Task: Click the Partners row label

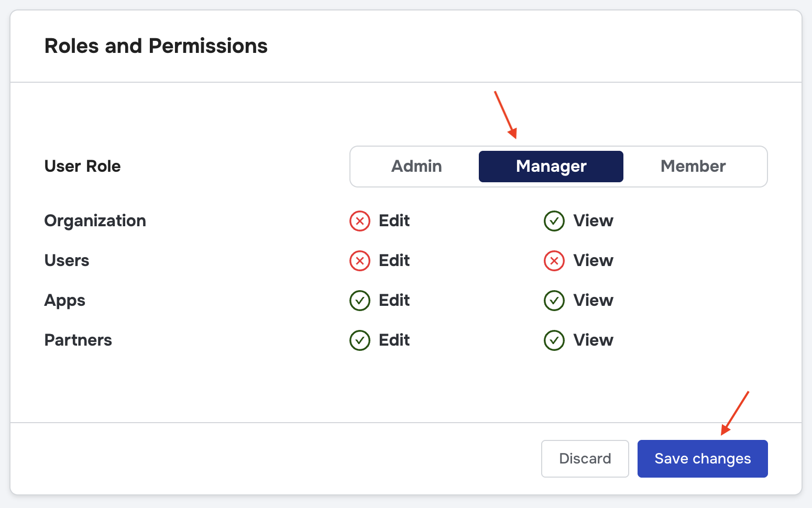Action: coord(79,340)
